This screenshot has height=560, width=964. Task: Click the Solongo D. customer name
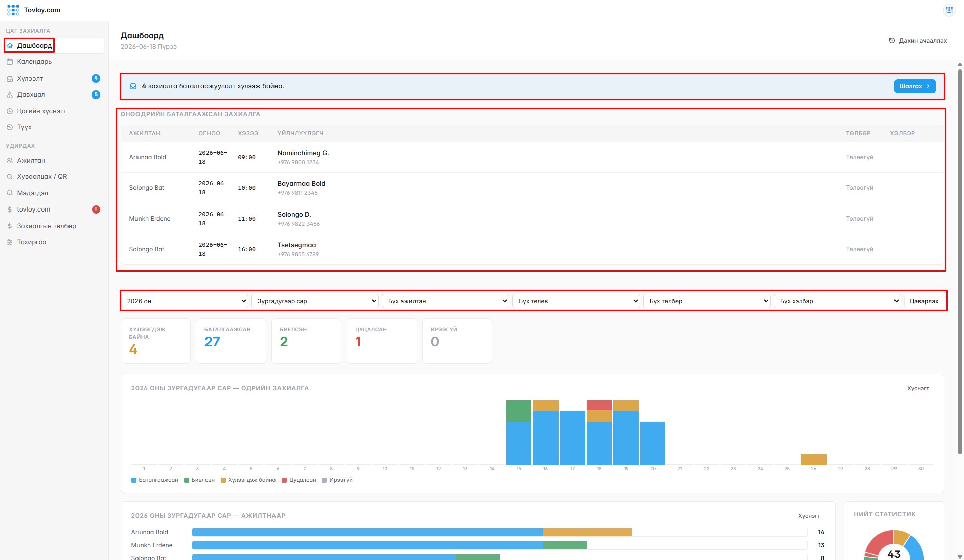click(294, 215)
